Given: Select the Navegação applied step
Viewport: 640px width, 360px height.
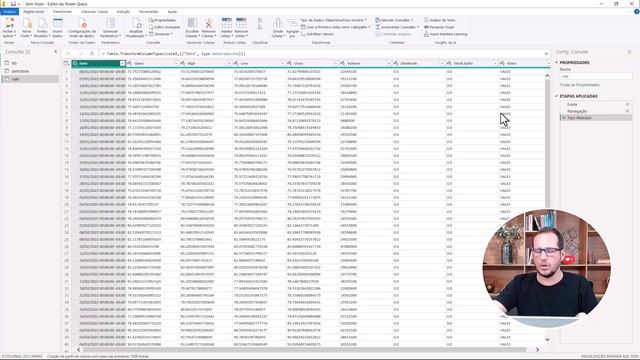Looking at the screenshot, I should coord(596,111).
